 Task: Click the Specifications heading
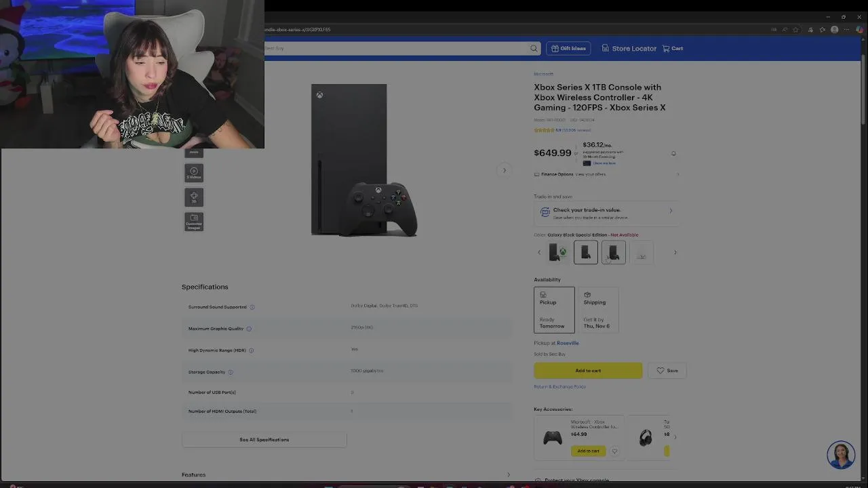pyautogui.click(x=205, y=287)
